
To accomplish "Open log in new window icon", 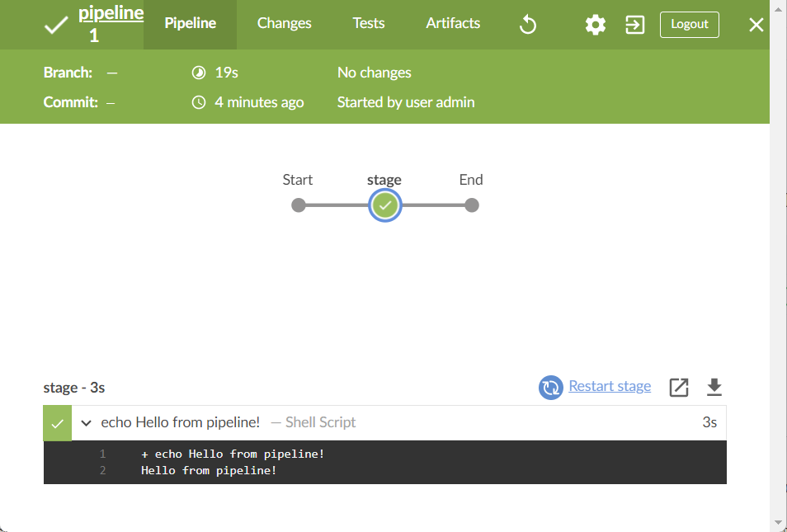I will pyautogui.click(x=679, y=388).
